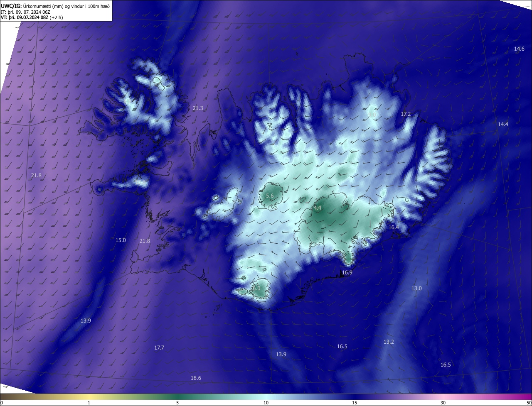Screen dimensions: 532x406
Task: Click the 16.9 value label
Action: (x=347, y=273)
